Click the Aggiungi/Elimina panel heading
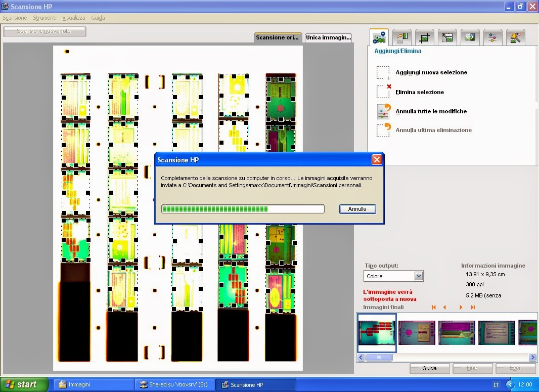Image resolution: width=539 pixels, height=392 pixels. (x=398, y=51)
